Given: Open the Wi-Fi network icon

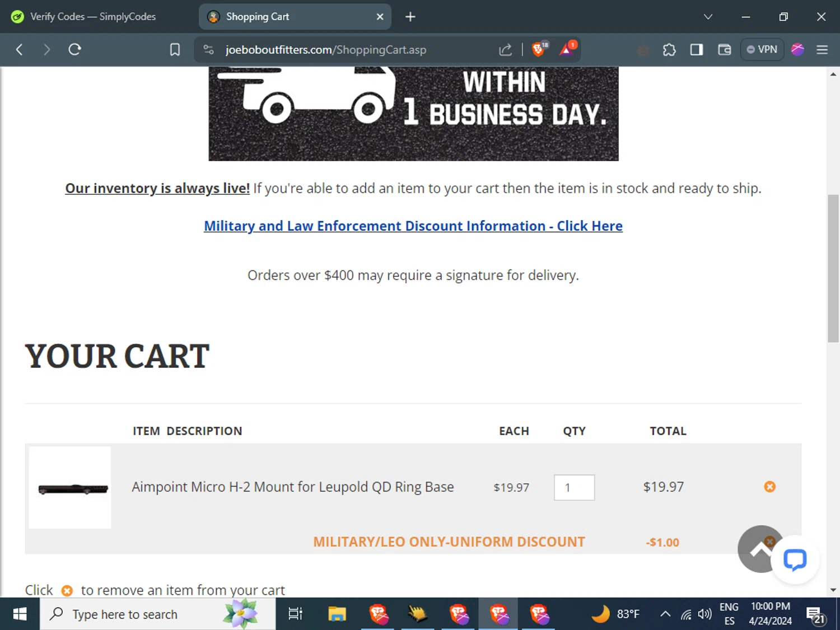Looking at the screenshot, I should 686,615.
